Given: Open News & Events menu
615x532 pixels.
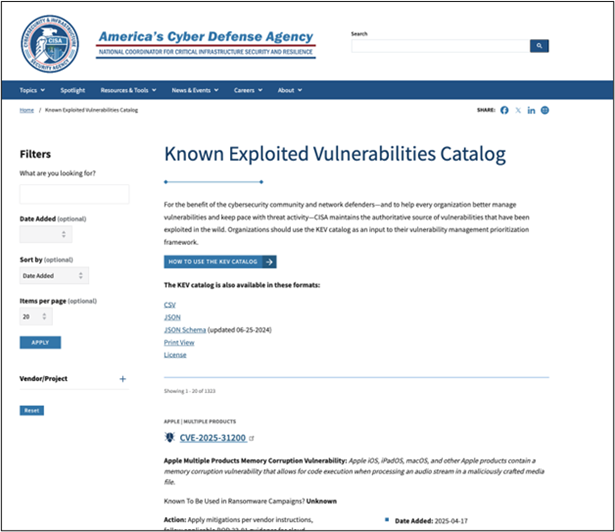Looking at the screenshot, I should tap(195, 90).
